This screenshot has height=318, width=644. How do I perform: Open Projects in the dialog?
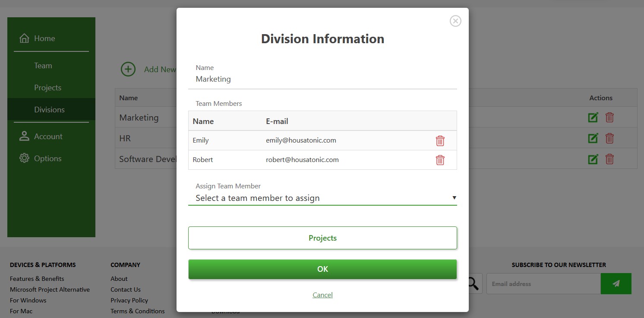tap(322, 238)
